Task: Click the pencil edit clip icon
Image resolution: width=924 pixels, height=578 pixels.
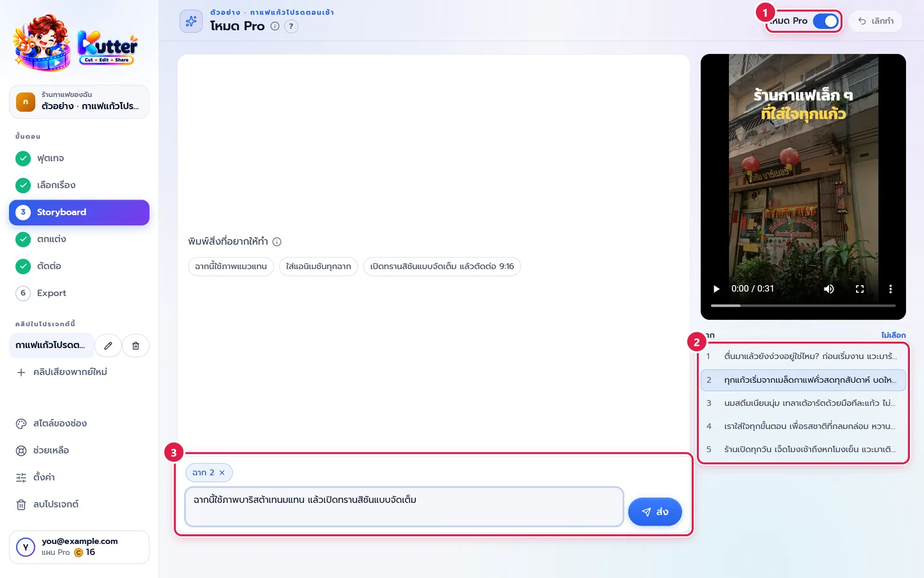Action: [x=108, y=346]
